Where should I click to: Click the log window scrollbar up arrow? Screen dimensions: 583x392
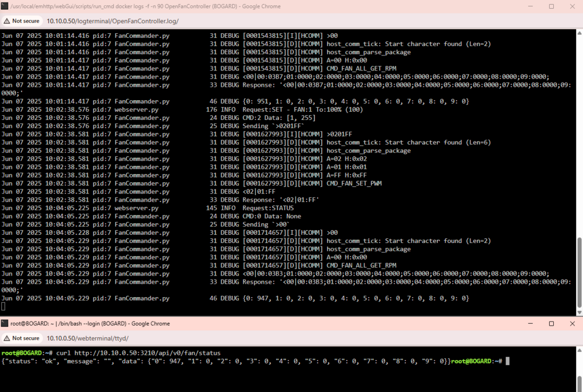point(580,33)
